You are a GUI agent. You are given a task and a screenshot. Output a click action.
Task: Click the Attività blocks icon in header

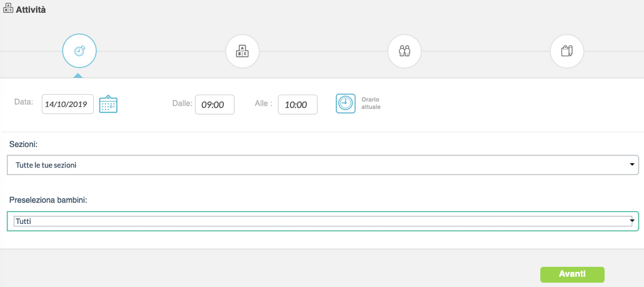pyautogui.click(x=8, y=9)
